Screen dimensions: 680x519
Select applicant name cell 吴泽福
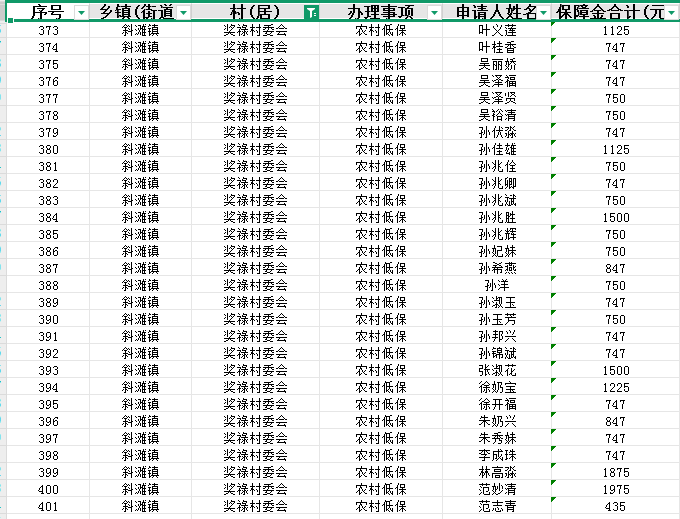[497, 81]
